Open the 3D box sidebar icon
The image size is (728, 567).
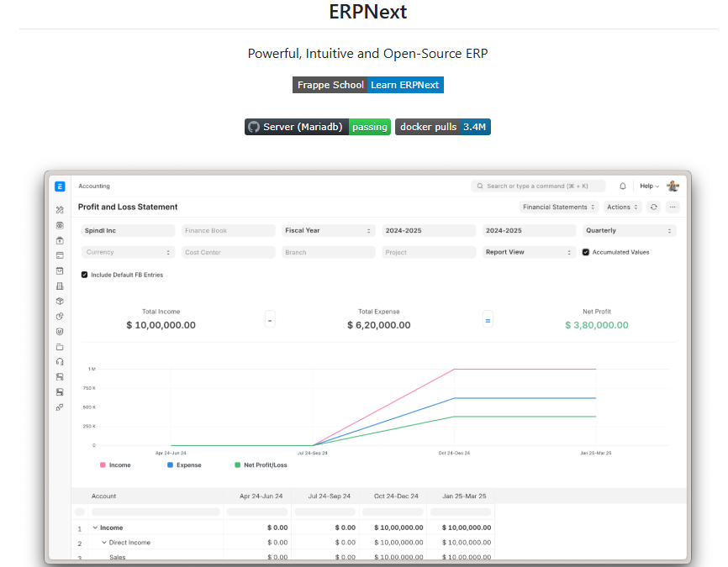click(60, 301)
